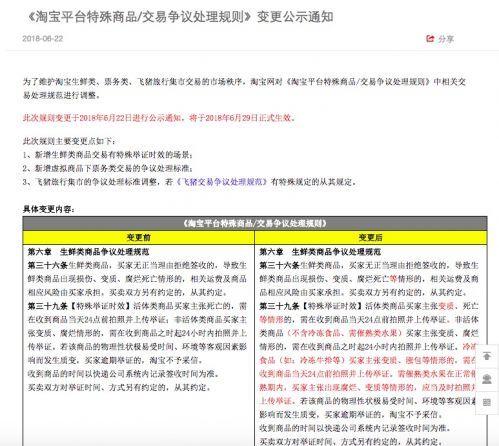The height and width of the screenshot is (446, 499).
Task: Click the grid icon in side widget
Action: tap(487, 402)
